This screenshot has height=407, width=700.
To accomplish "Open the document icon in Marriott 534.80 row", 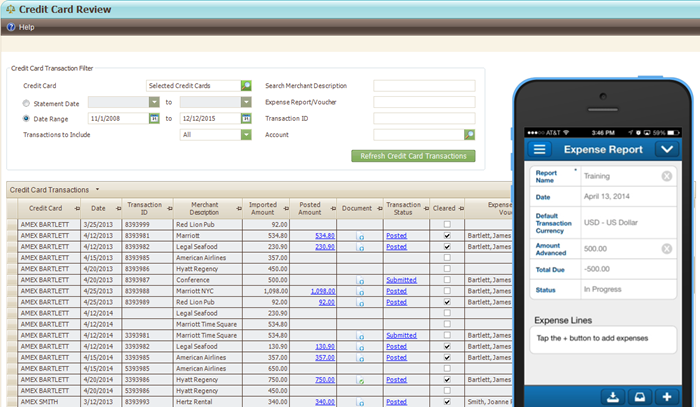I will (x=361, y=236).
